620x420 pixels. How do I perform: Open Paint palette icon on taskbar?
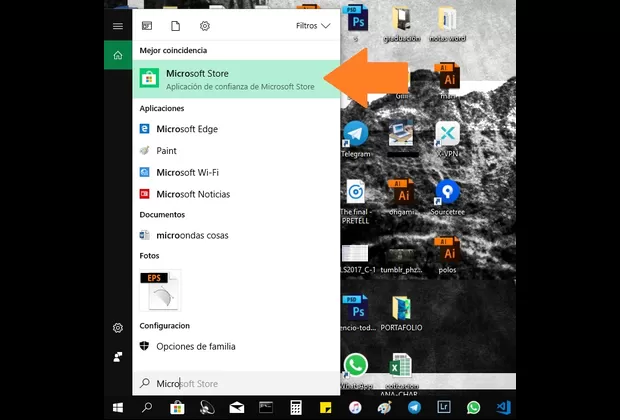385,407
